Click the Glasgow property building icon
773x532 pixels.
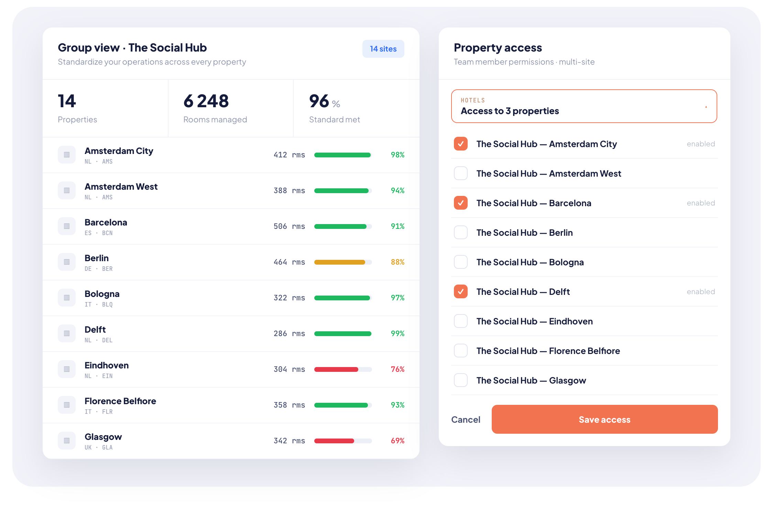coord(67,441)
